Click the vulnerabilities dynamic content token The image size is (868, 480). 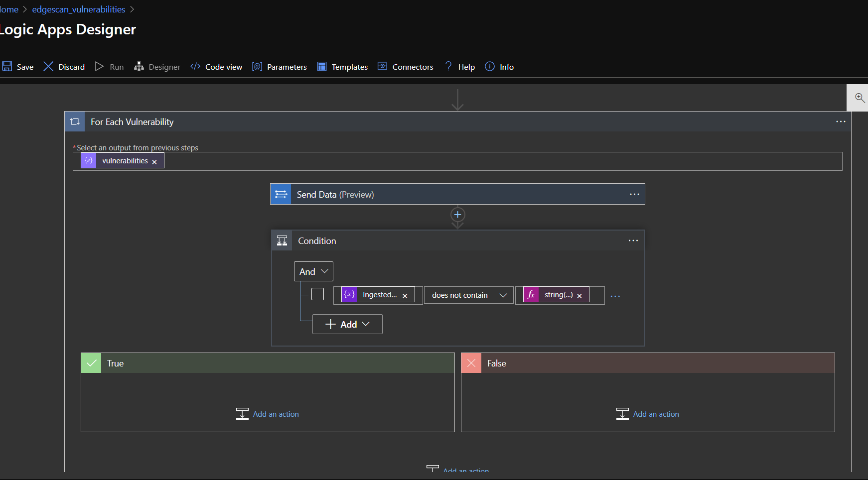coord(122,160)
